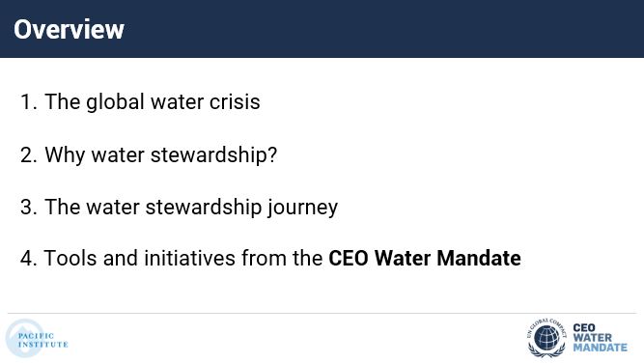The height and width of the screenshot is (363, 644).
Task: Click the Pacific Institute logo
Action: (x=37, y=338)
